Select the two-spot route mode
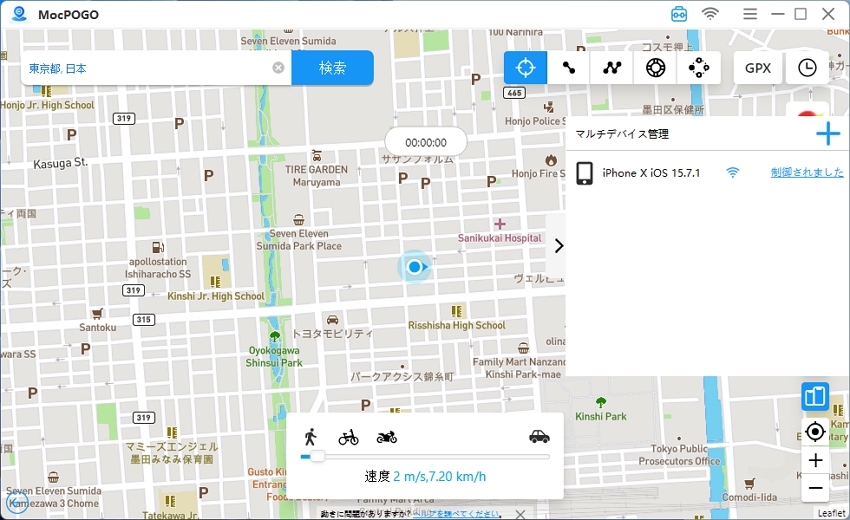 click(569, 68)
